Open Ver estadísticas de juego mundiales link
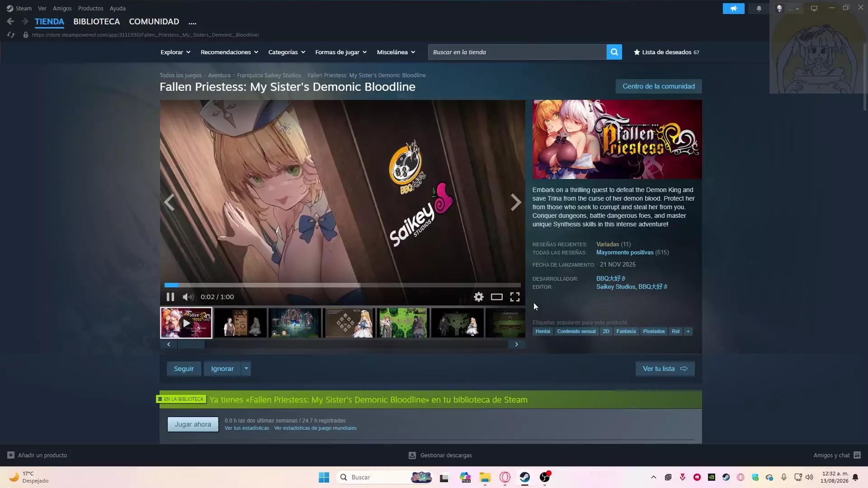 click(315, 428)
